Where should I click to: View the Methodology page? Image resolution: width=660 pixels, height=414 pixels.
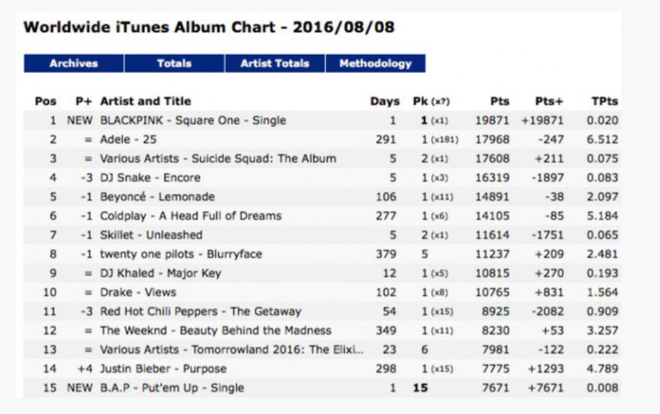375,64
